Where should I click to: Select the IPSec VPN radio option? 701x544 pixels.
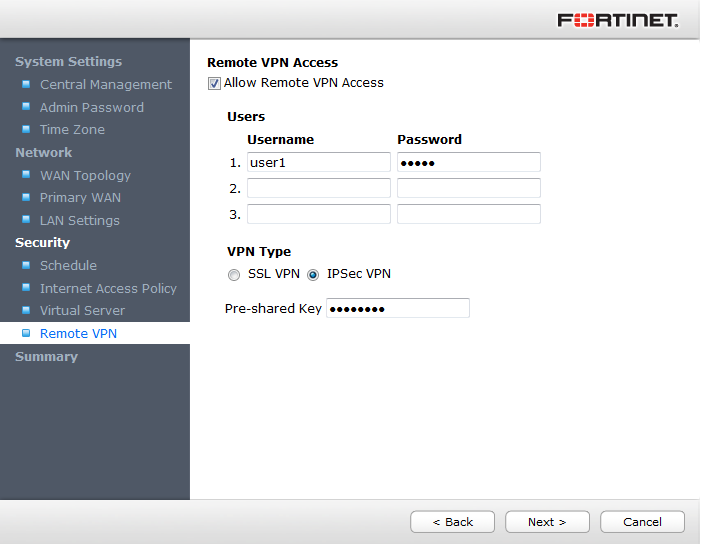click(x=313, y=274)
